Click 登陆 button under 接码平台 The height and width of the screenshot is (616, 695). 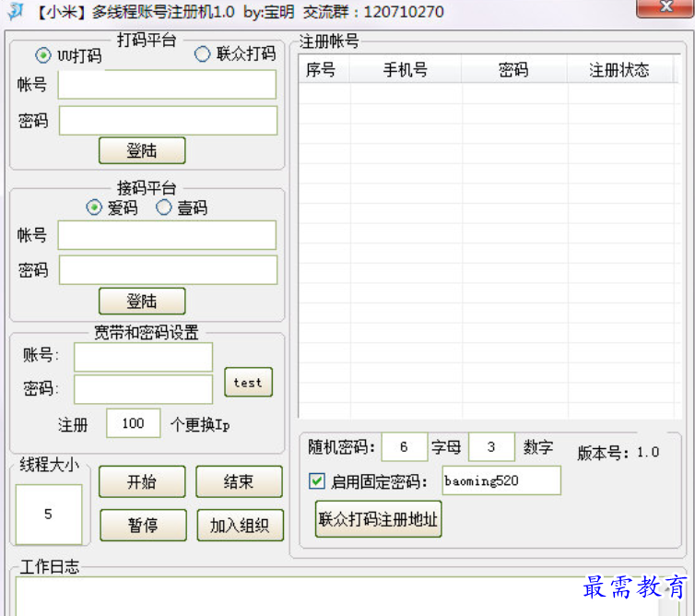[x=142, y=302]
